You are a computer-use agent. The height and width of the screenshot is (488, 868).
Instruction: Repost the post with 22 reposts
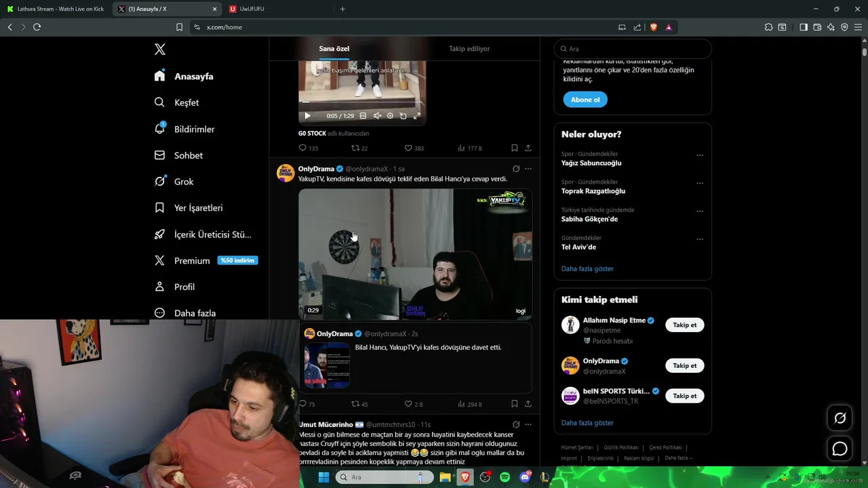359,148
